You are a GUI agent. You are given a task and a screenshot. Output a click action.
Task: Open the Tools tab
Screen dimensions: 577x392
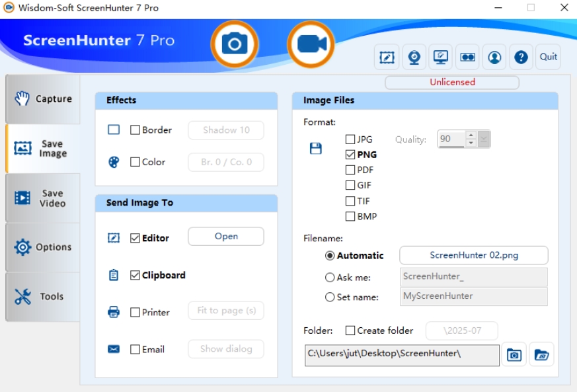tap(43, 297)
